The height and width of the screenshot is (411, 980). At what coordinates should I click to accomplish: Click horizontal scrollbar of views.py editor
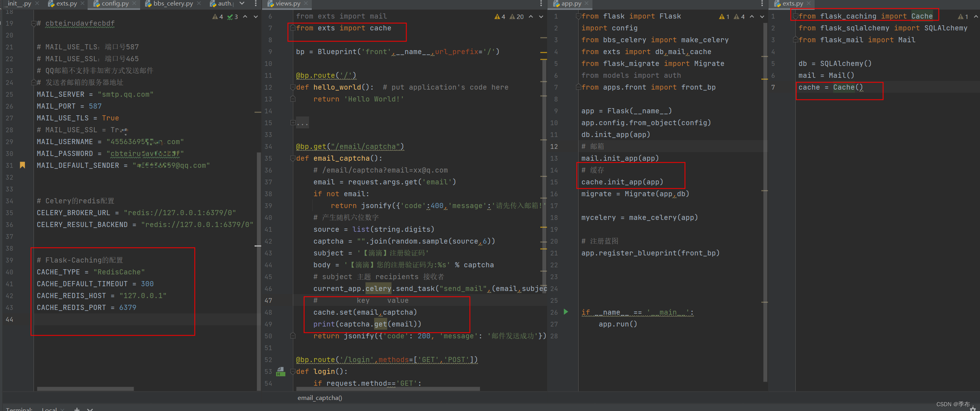coord(388,389)
